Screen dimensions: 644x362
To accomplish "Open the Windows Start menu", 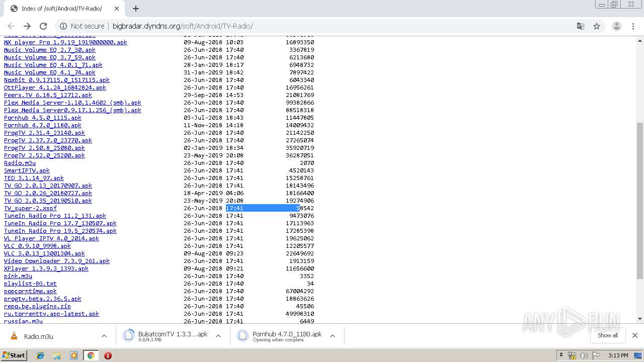I will (x=14, y=355).
